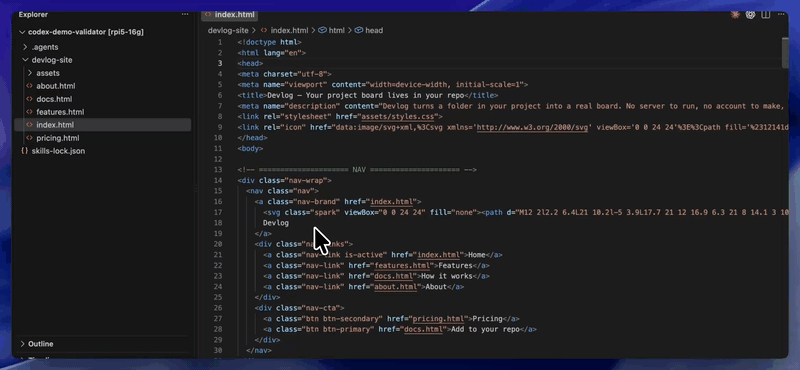Screen dimensions: 800x370
Task: Expand the Outline section
Action: click(x=22, y=344)
